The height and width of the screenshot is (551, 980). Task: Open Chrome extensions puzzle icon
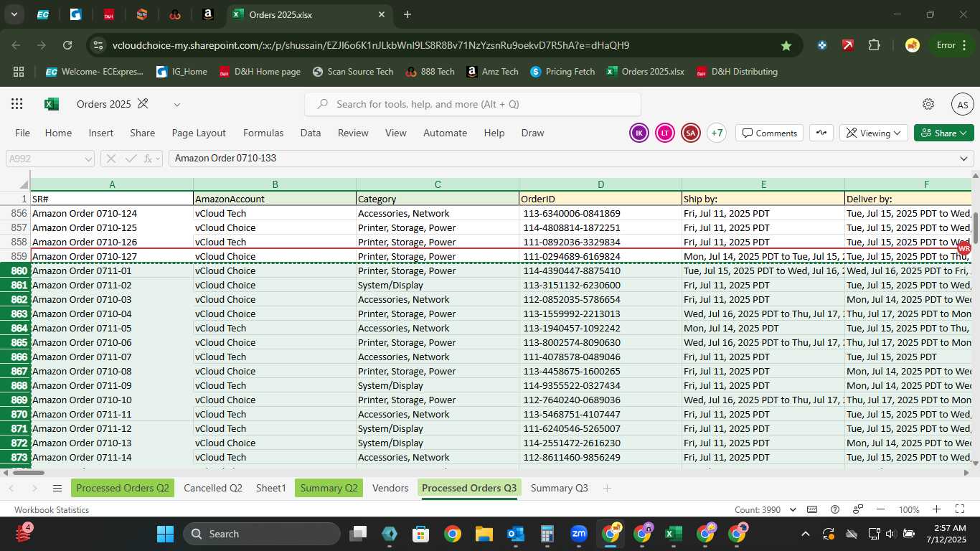(874, 45)
